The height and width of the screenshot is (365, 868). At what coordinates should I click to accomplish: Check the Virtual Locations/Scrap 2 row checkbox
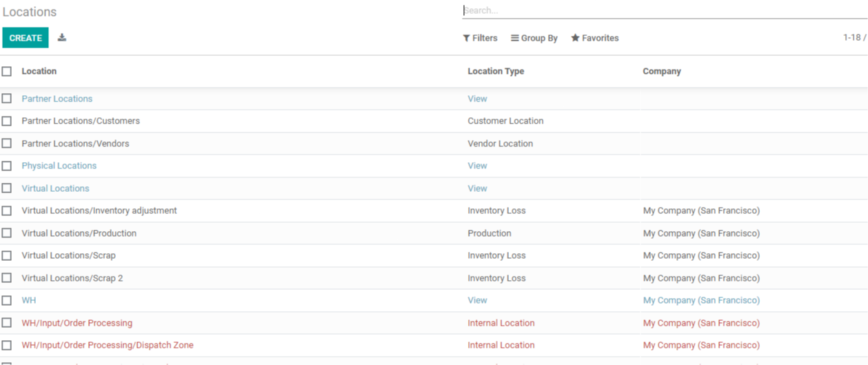point(7,277)
